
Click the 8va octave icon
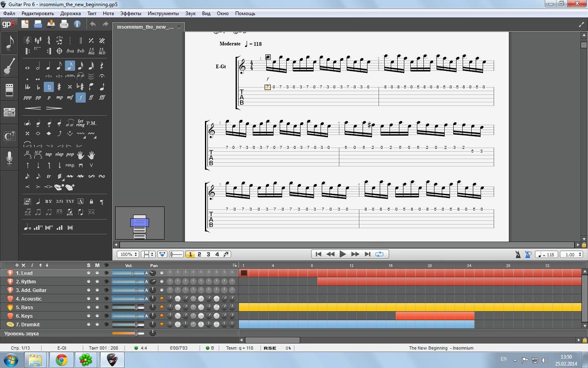(x=70, y=51)
